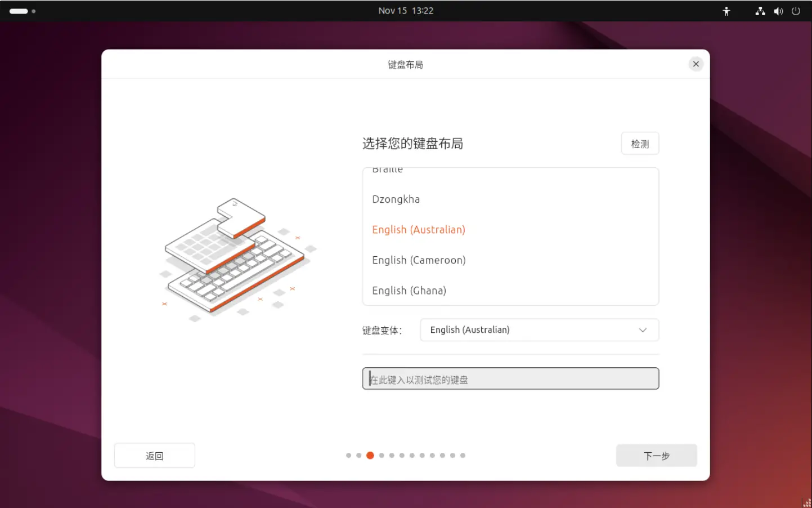Click the power icon in top bar
812x508 pixels.
click(x=796, y=11)
